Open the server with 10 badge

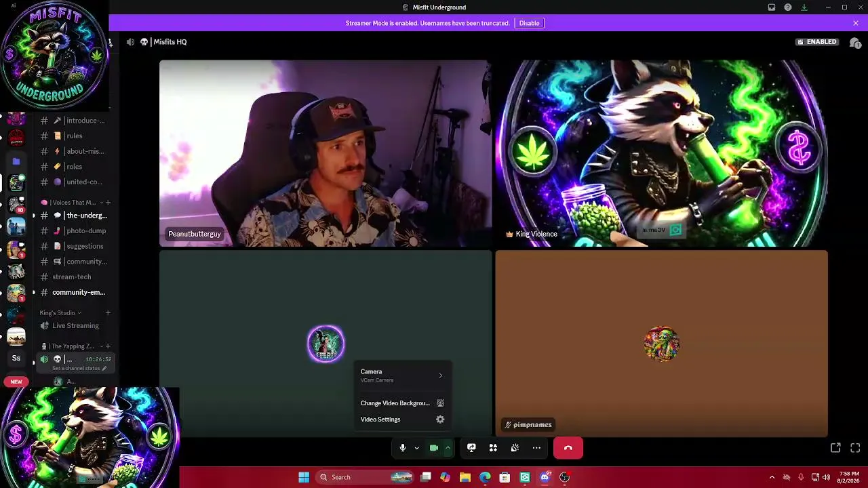[x=16, y=204]
